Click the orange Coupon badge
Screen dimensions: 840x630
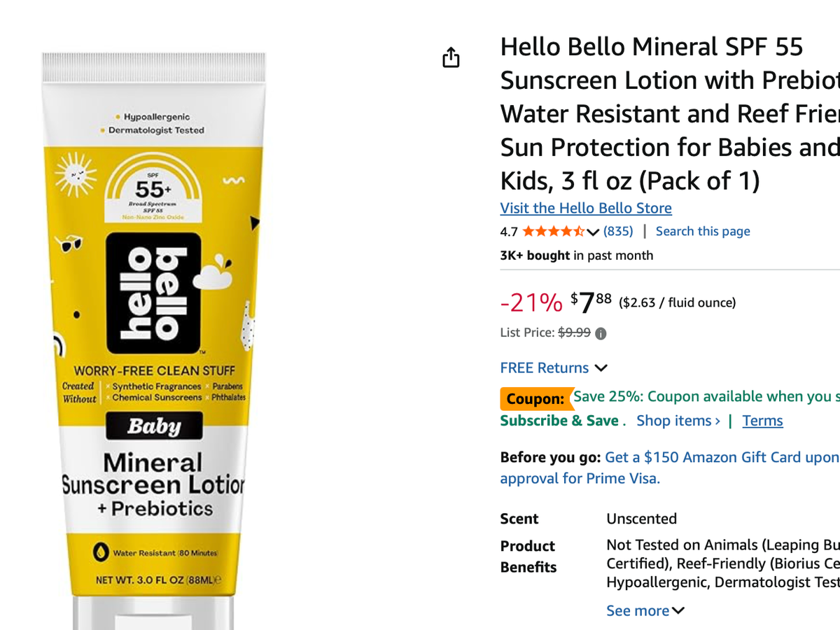(535, 399)
